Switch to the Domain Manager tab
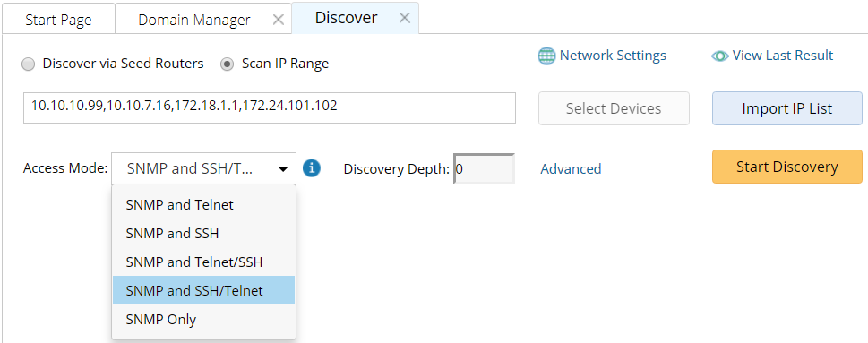Screen dimensions: 868x343 click(x=194, y=20)
